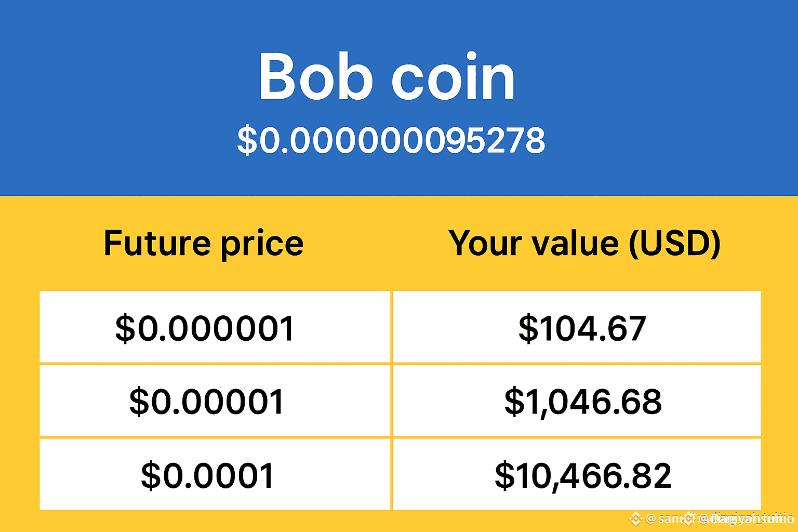Click the Future price column header
Screen dimensions: 798x532
(204, 243)
